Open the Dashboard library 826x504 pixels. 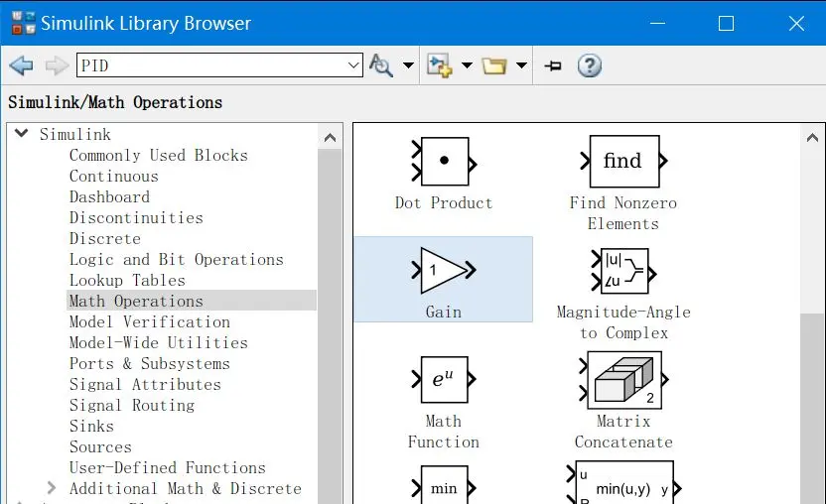coord(109,197)
